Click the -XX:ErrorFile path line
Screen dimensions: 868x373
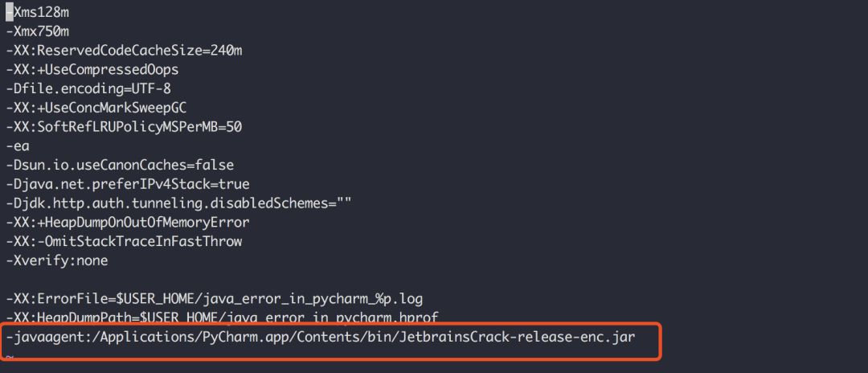[x=215, y=299]
